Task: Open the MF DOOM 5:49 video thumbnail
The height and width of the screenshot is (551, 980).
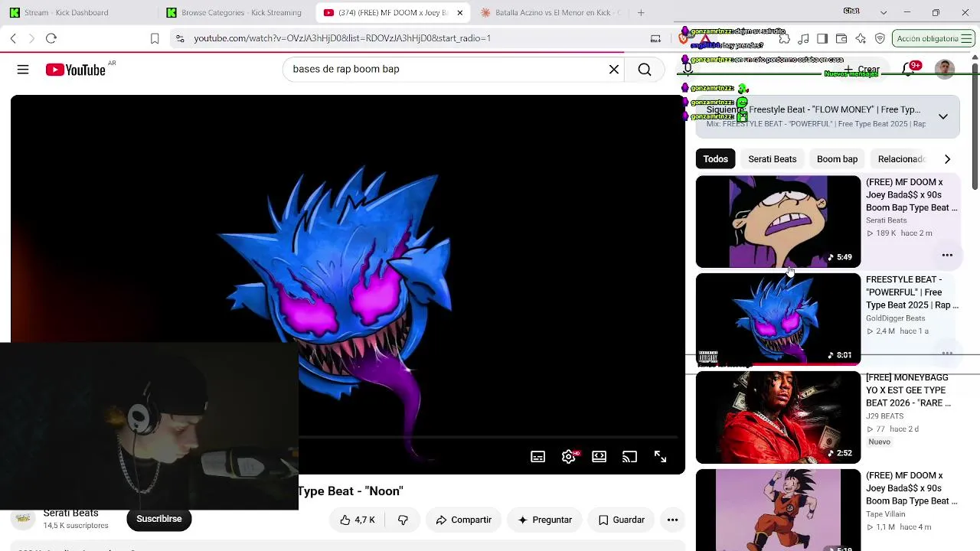Action: [x=778, y=222]
